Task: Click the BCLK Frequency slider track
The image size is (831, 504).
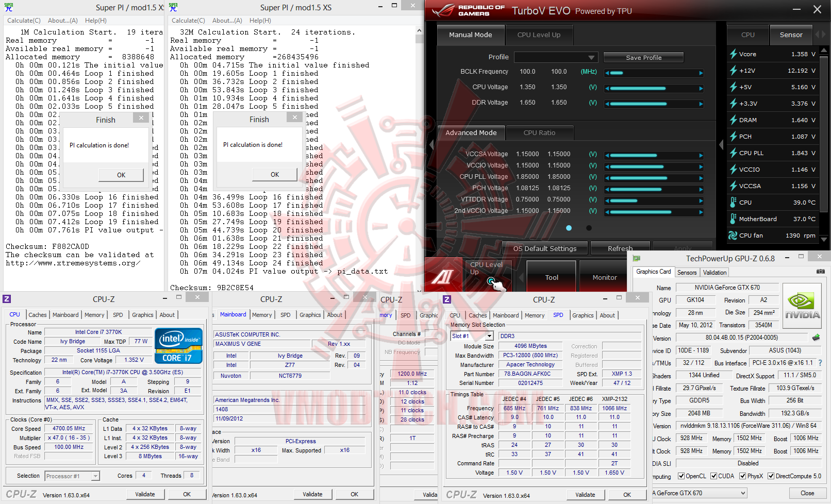Action: 654,73
